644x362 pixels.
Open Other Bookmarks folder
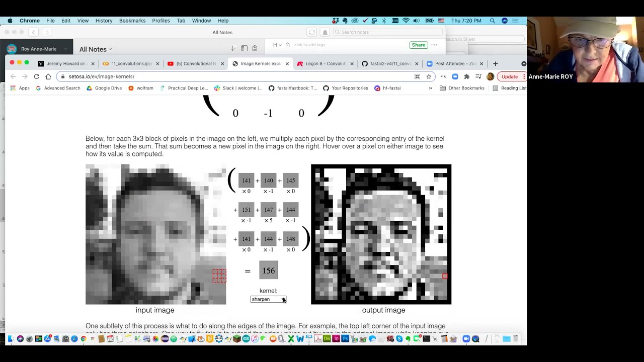462,88
